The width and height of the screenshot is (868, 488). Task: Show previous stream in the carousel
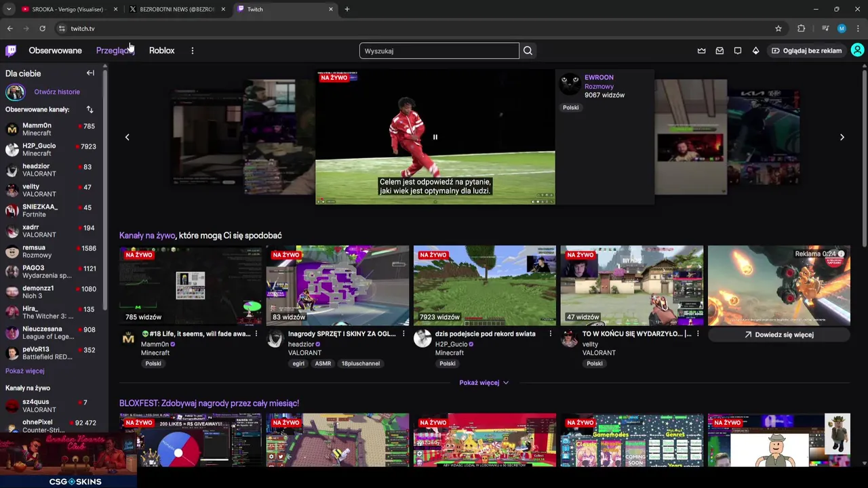(x=127, y=137)
